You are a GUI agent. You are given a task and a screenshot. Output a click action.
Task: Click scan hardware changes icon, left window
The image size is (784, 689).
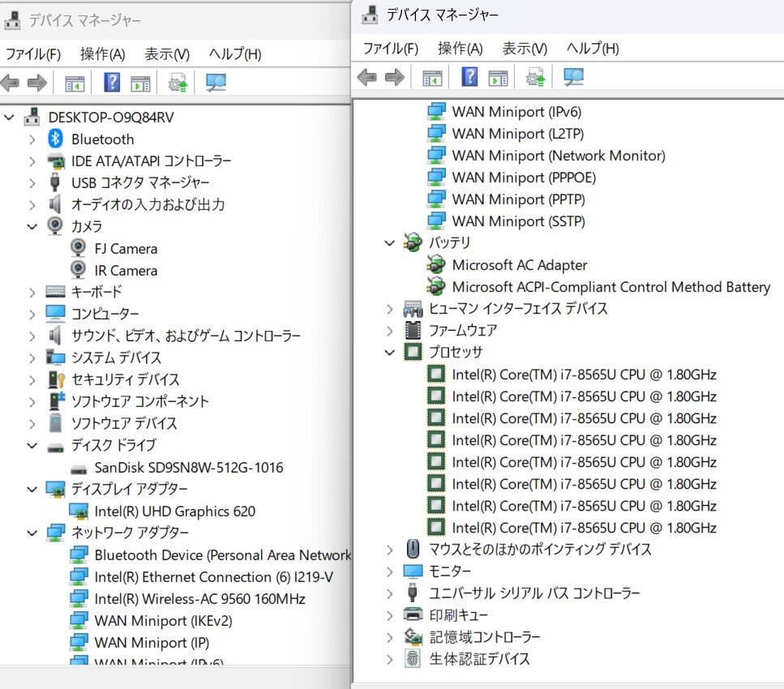tap(216, 83)
